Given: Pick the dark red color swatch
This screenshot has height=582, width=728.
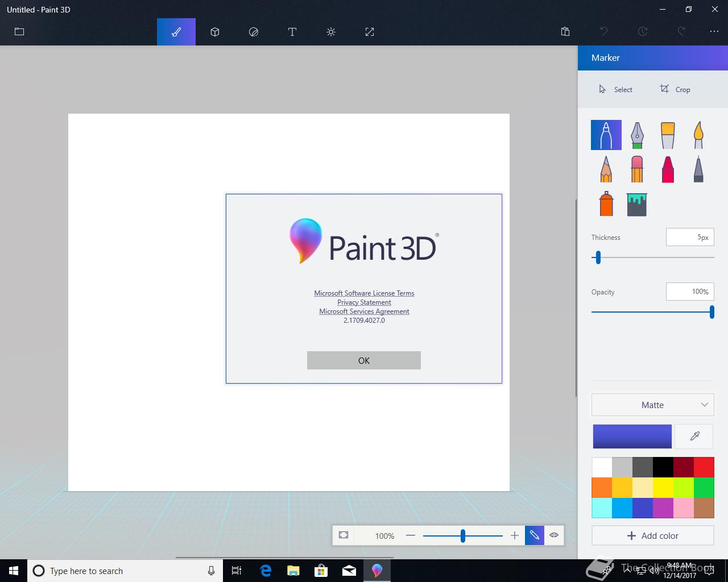Looking at the screenshot, I should point(684,467).
